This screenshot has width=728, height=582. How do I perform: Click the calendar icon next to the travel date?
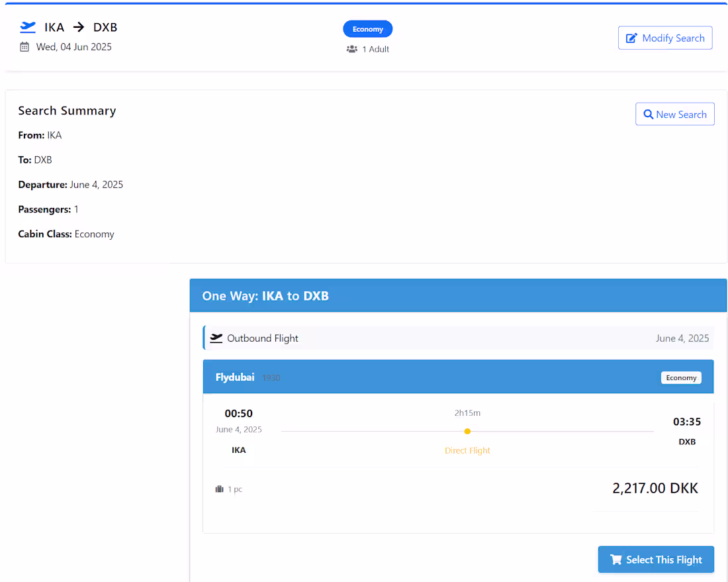pyautogui.click(x=24, y=47)
